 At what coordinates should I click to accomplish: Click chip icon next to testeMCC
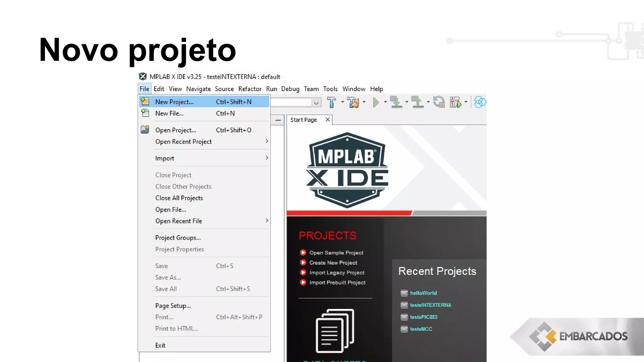tap(404, 329)
